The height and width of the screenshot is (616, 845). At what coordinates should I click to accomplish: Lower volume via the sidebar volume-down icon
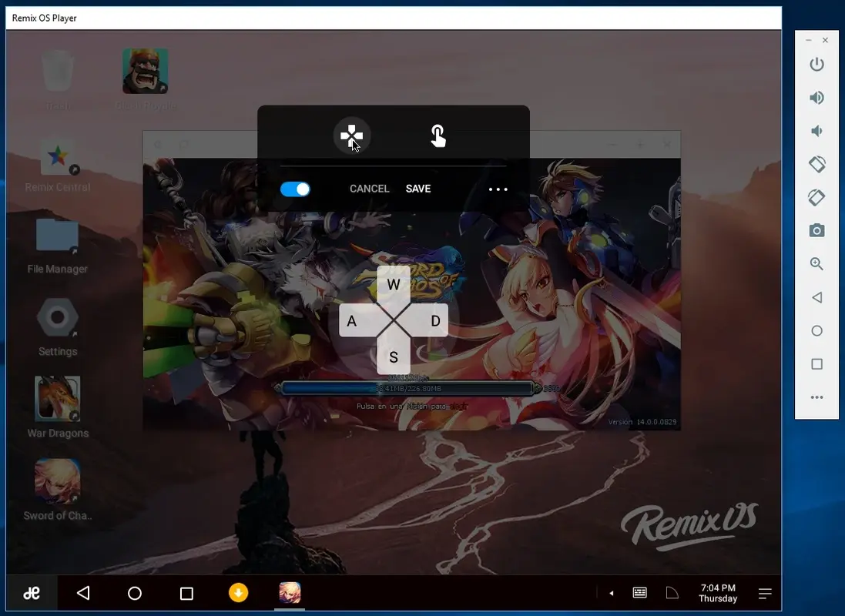[x=816, y=131]
